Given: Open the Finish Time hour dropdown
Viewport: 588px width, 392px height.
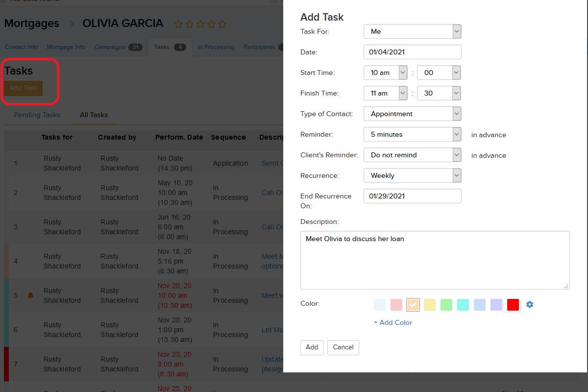Looking at the screenshot, I should point(386,93).
